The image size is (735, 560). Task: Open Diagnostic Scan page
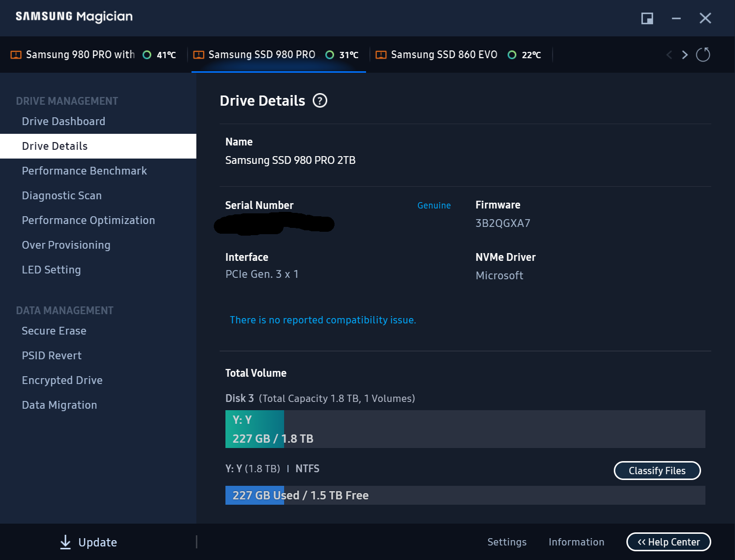[x=98, y=195]
